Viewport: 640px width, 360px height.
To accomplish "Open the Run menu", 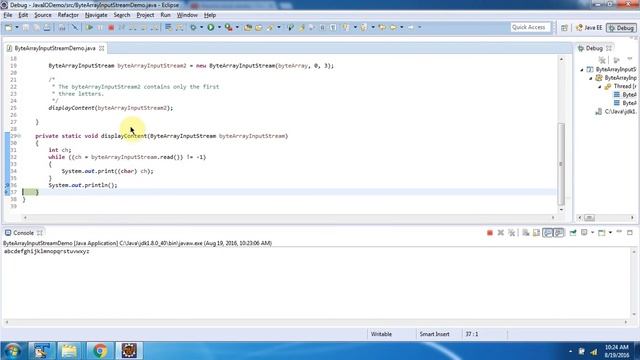I will click(165, 15).
